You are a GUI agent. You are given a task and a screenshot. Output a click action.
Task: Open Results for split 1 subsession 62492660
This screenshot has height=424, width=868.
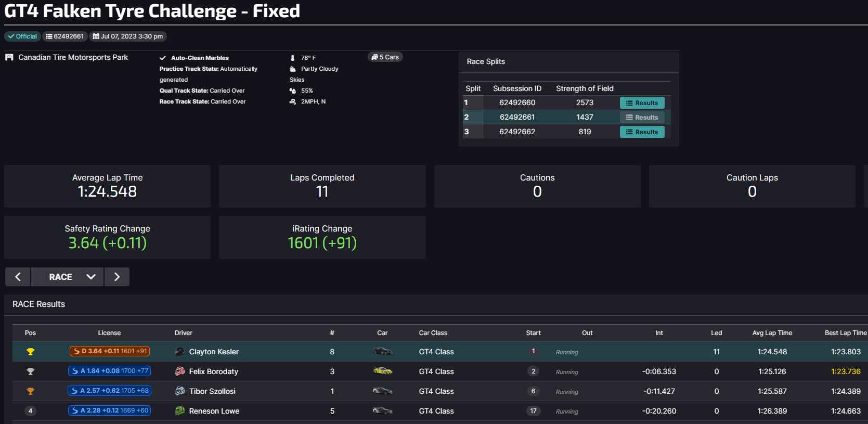pos(642,103)
